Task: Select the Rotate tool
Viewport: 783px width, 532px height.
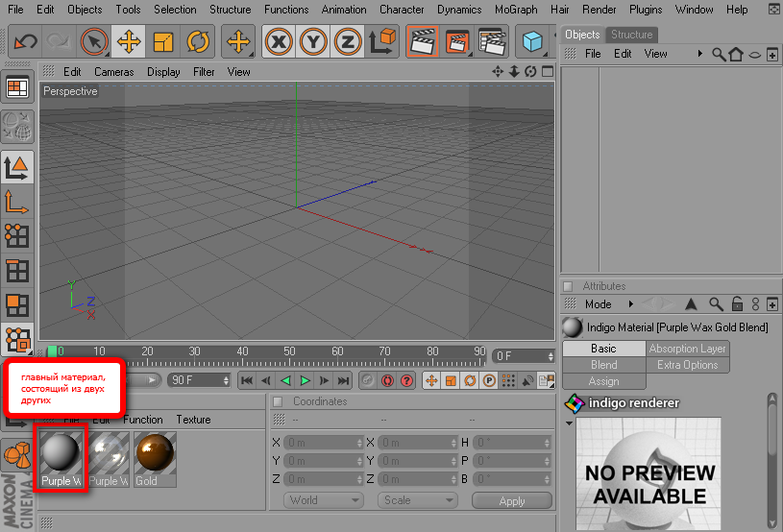Action: click(198, 42)
